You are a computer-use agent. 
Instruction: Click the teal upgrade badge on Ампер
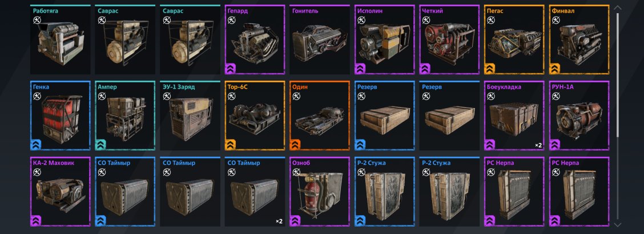click(101, 145)
